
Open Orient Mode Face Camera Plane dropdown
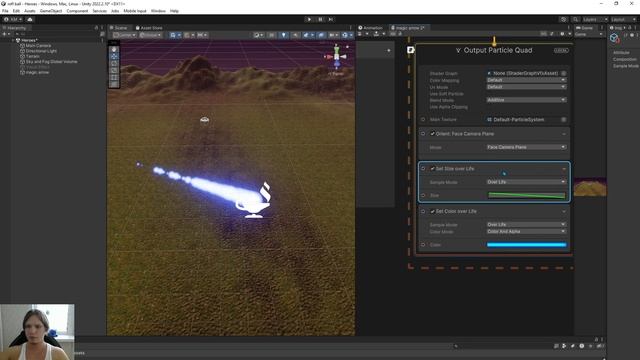(x=526, y=147)
